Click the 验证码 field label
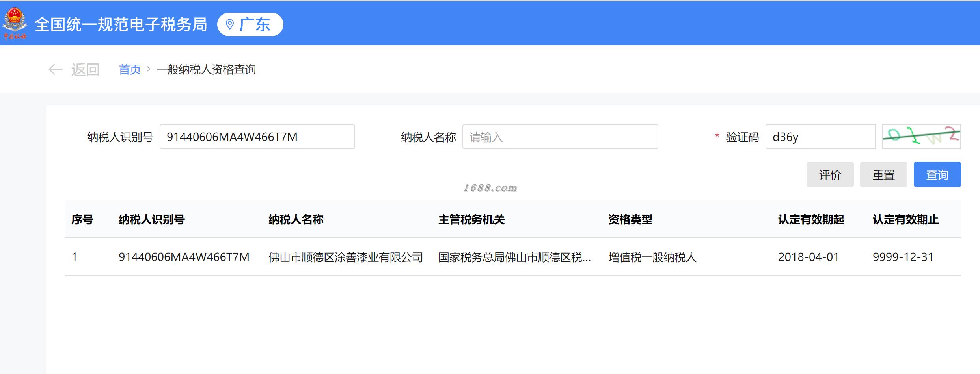Image resolution: width=980 pixels, height=374 pixels. click(742, 137)
